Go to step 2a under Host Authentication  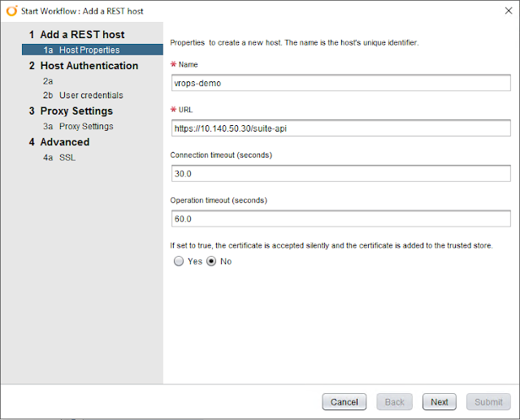(x=49, y=81)
